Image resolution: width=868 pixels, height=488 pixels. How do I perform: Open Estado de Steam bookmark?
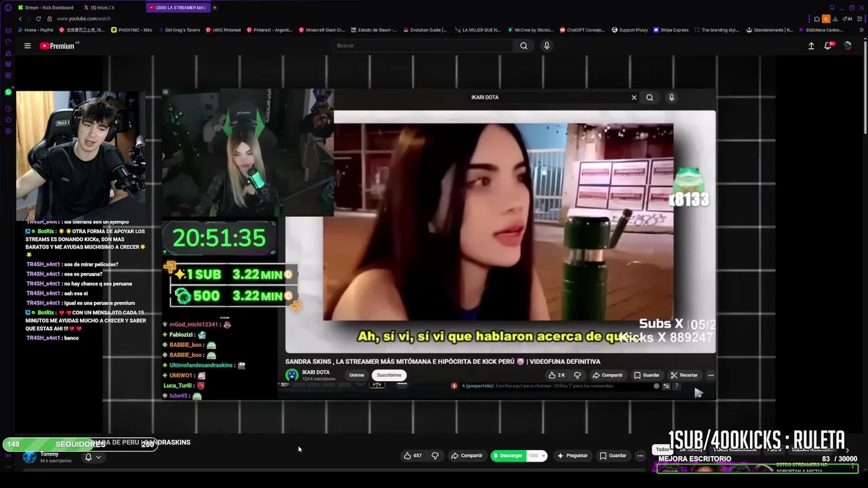coord(374,30)
